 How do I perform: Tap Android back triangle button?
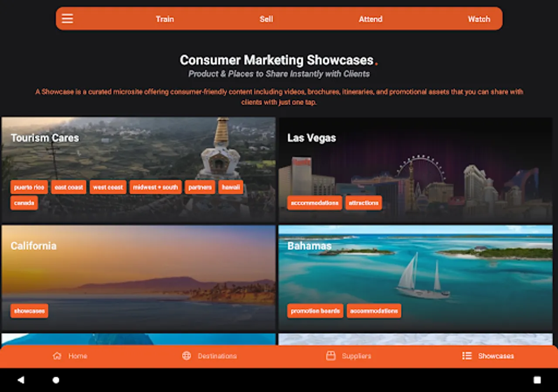click(20, 380)
